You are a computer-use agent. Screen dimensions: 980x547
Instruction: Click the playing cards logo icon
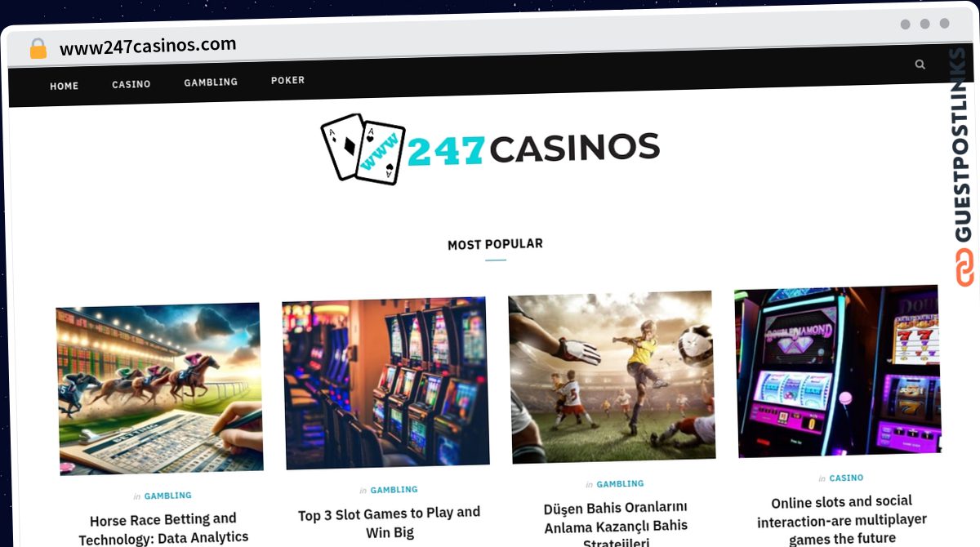363,148
